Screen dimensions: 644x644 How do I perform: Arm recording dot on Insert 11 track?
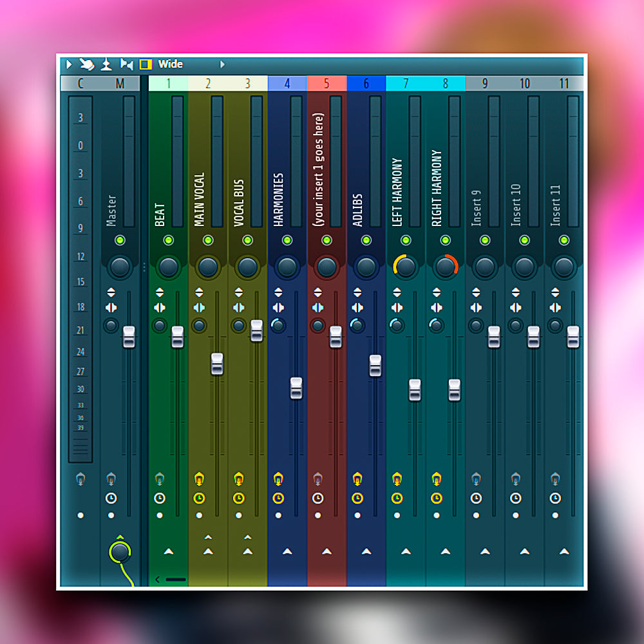coord(555,515)
